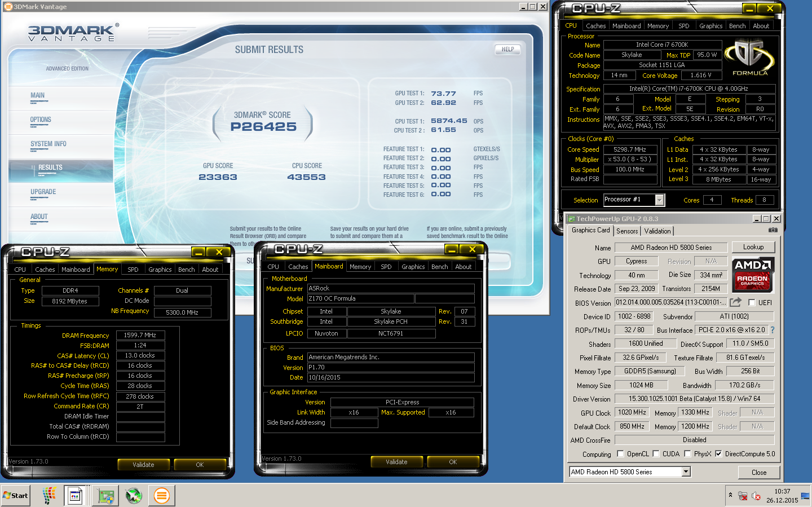Switch to Validation tab in GPU-Z

point(657,231)
